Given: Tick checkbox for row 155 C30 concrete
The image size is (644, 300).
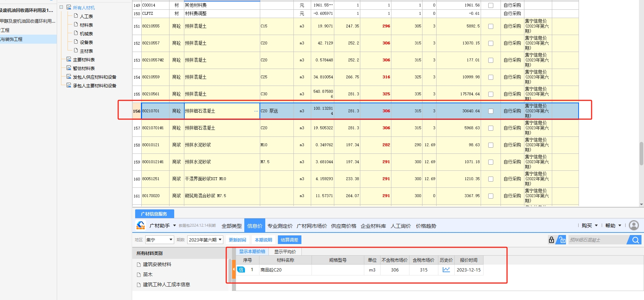Looking at the screenshot, I should pyautogui.click(x=491, y=94).
